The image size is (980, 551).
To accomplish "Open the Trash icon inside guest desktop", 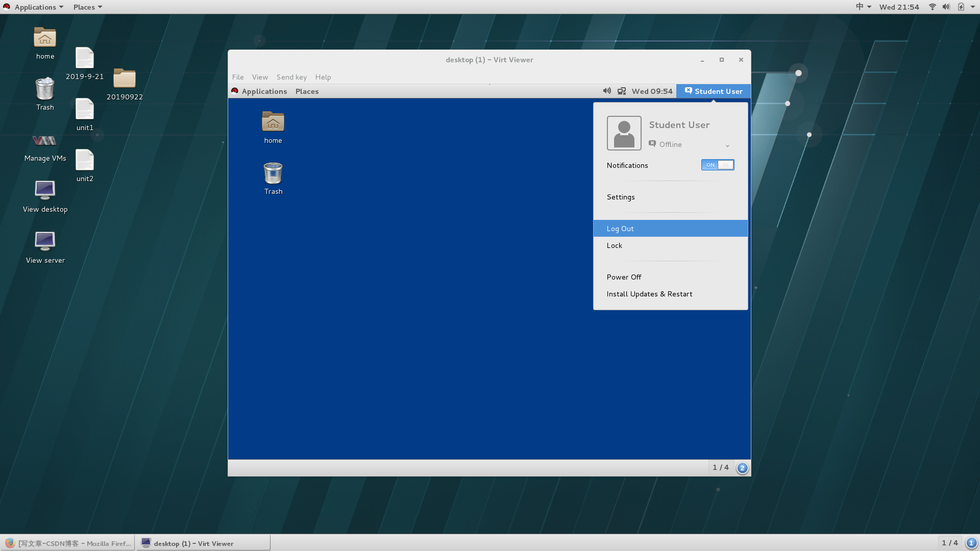I will (273, 174).
